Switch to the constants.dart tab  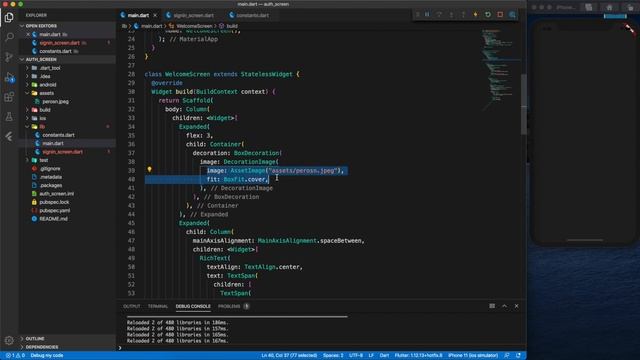250,16
